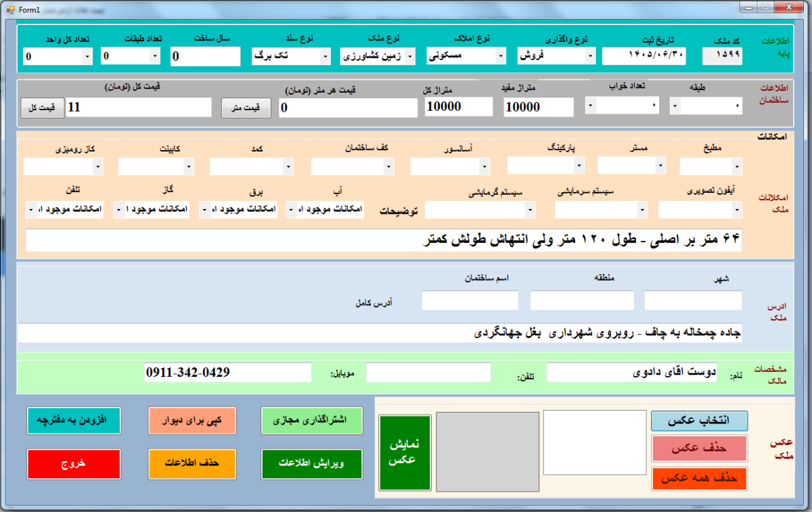Open the طبقه dropdown in building info

675,106
